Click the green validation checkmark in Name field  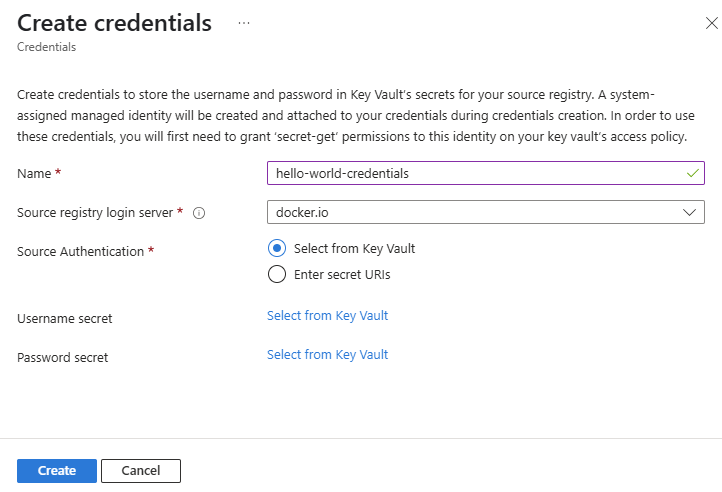tap(692, 173)
